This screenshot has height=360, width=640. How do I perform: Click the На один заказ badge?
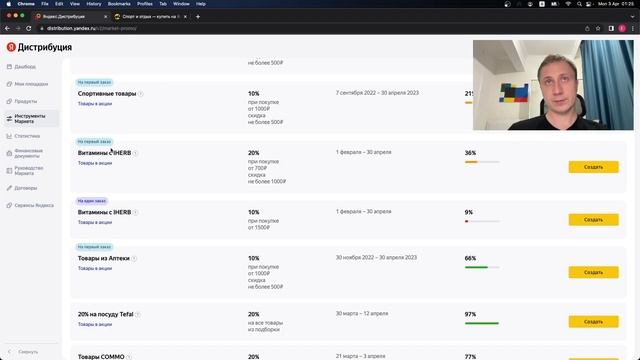pyautogui.click(x=91, y=201)
